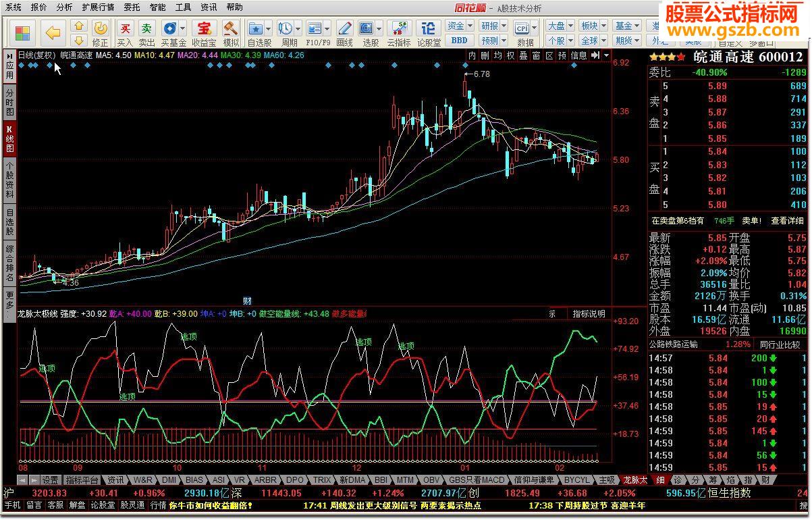Viewport: 812px width, 520px height.
Task: Click the 窗 chart window icon
Action: (537, 55)
